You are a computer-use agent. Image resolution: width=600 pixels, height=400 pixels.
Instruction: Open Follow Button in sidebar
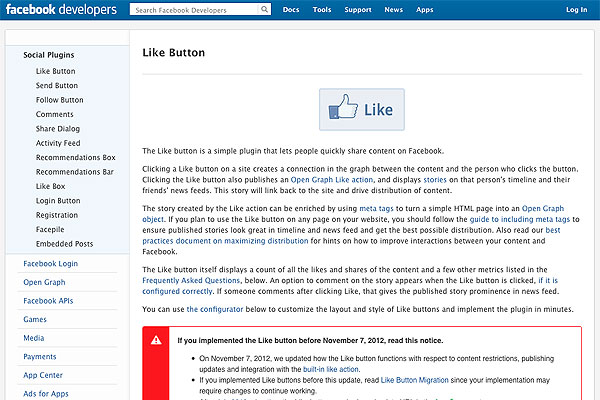click(59, 100)
